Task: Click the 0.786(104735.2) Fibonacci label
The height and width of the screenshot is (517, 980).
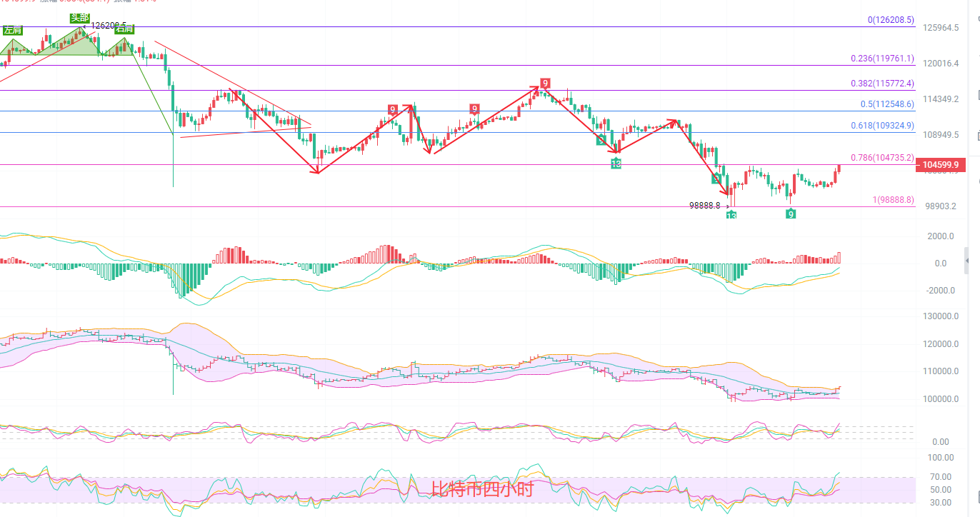Action: (882, 158)
